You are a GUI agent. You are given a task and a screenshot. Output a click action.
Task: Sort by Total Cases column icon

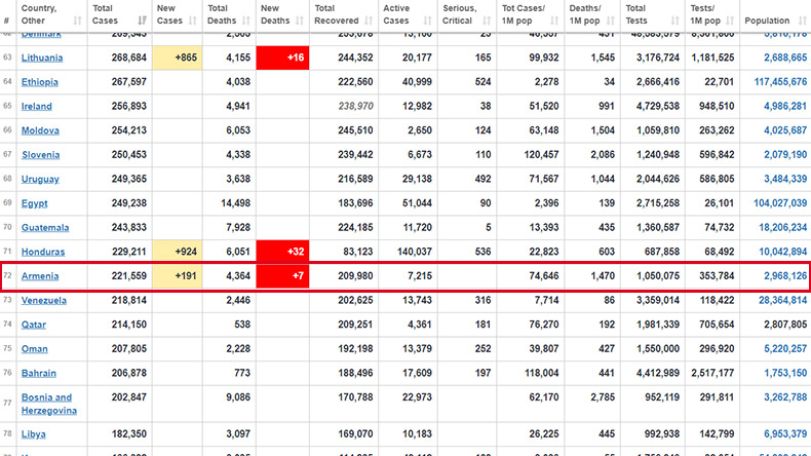pos(142,21)
